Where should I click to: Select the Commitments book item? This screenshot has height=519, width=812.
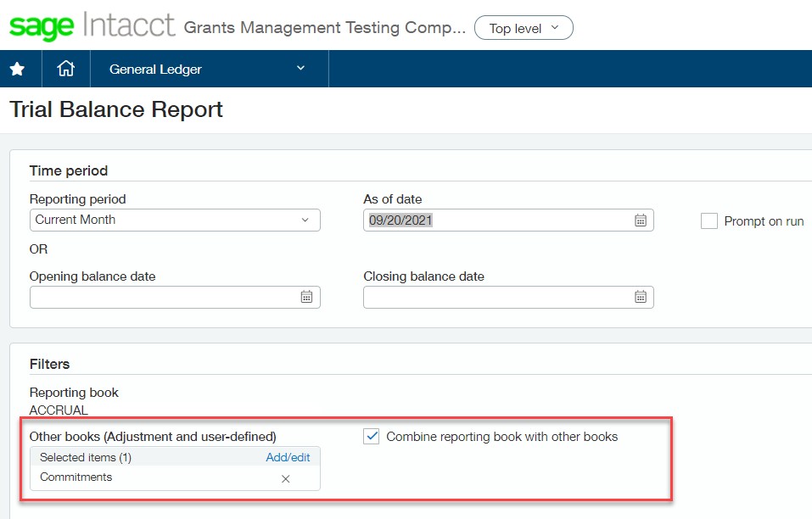(x=76, y=477)
